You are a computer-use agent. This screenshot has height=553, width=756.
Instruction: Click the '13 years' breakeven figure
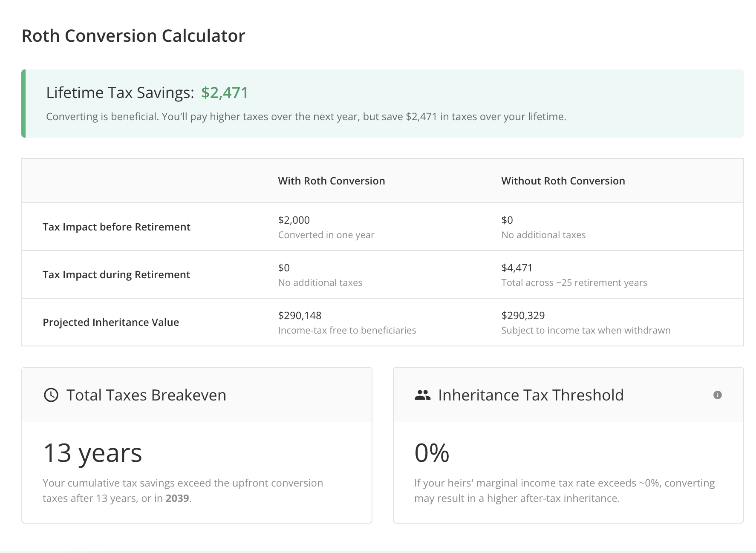[92, 453]
